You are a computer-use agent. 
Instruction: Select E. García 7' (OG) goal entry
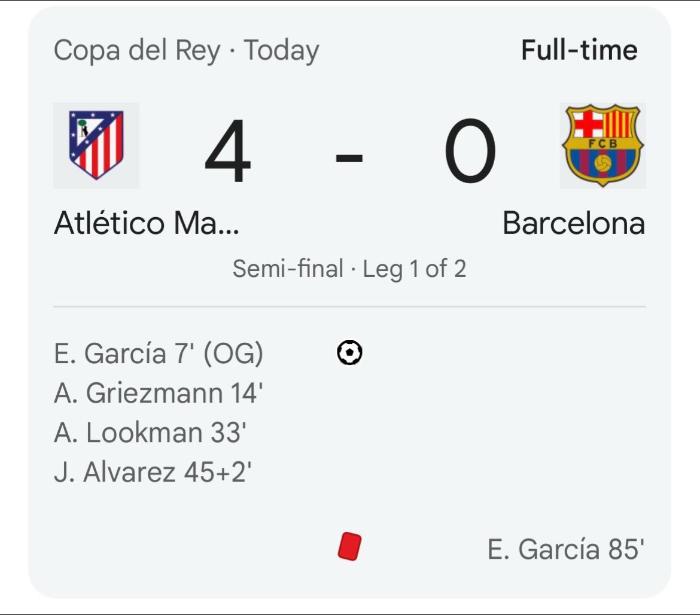click(159, 354)
